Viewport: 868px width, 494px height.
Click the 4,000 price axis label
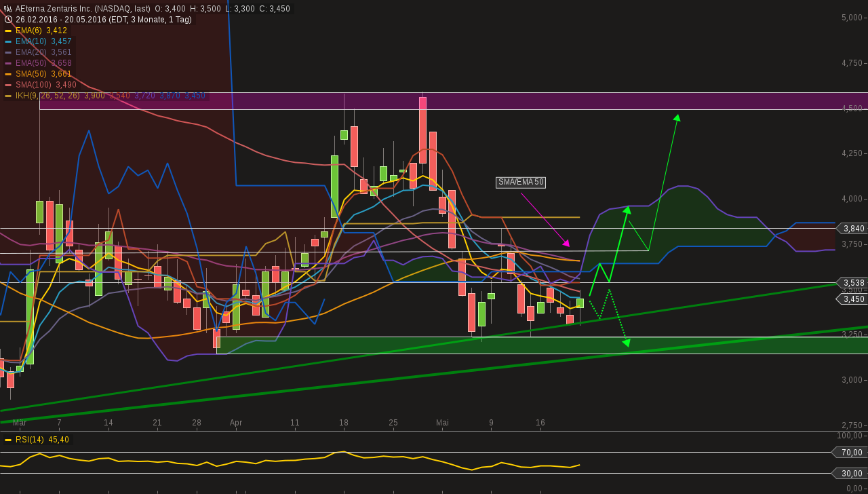(x=852, y=199)
